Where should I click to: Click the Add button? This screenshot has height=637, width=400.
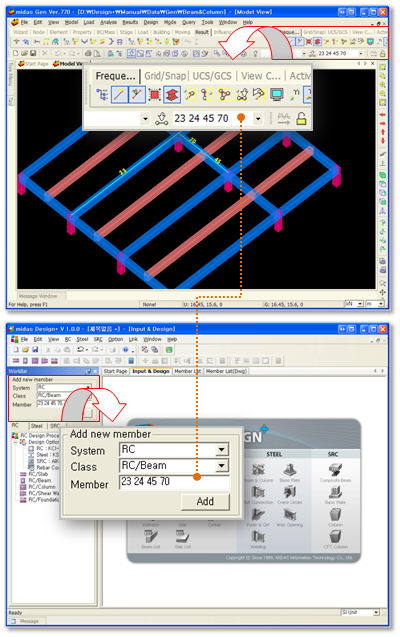pos(205,502)
